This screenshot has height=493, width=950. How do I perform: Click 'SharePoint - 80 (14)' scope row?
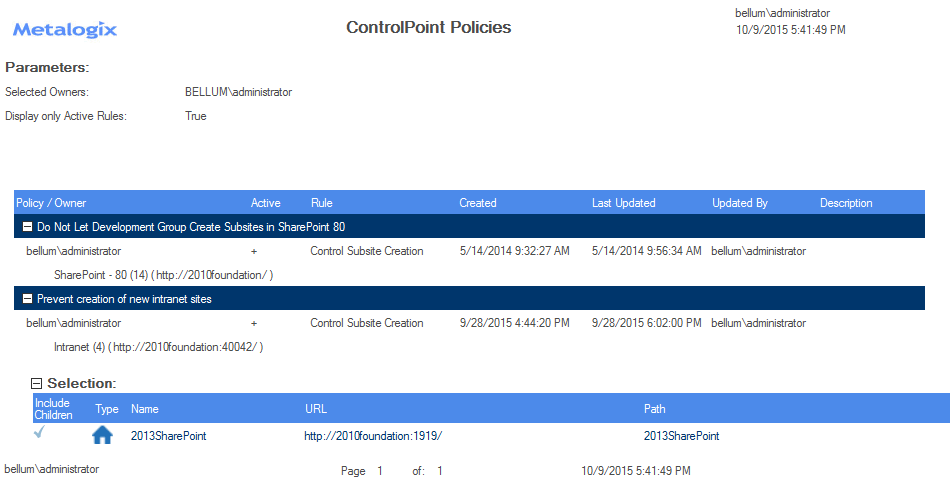[164, 275]
